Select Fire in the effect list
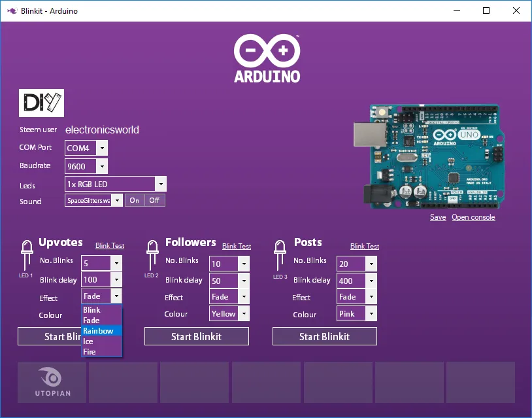532x418 pixels. pos(102,352)
